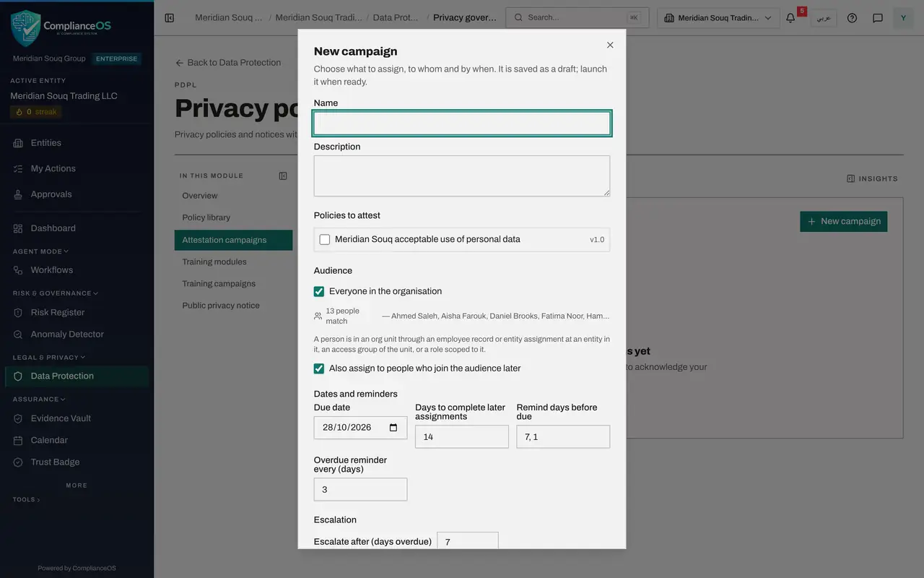Open the Meridian Souq Trading entity dropdown

[x=718, y=18]
